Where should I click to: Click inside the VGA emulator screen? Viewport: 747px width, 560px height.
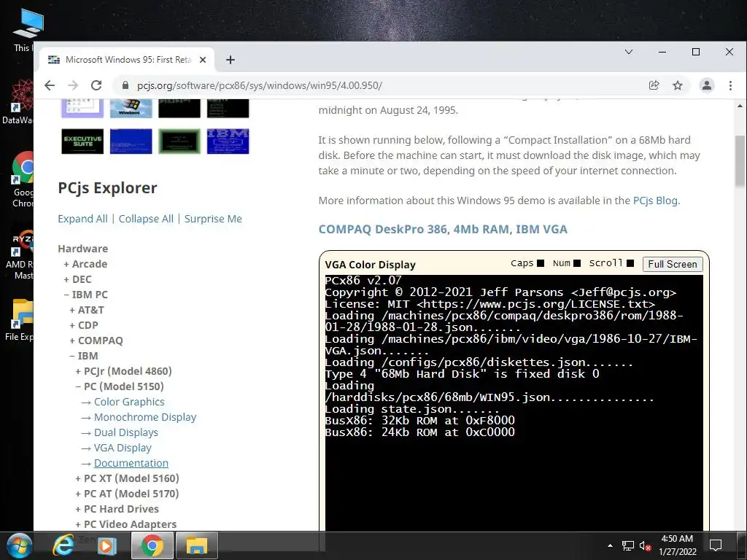pyautogui.click(x=514, y=402)
